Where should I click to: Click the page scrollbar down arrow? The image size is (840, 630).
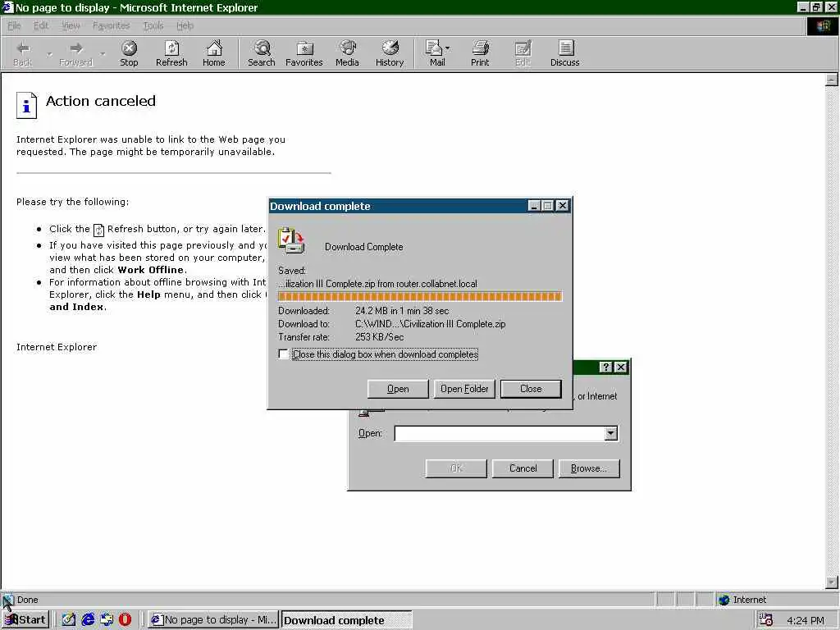tap(832, 582)
